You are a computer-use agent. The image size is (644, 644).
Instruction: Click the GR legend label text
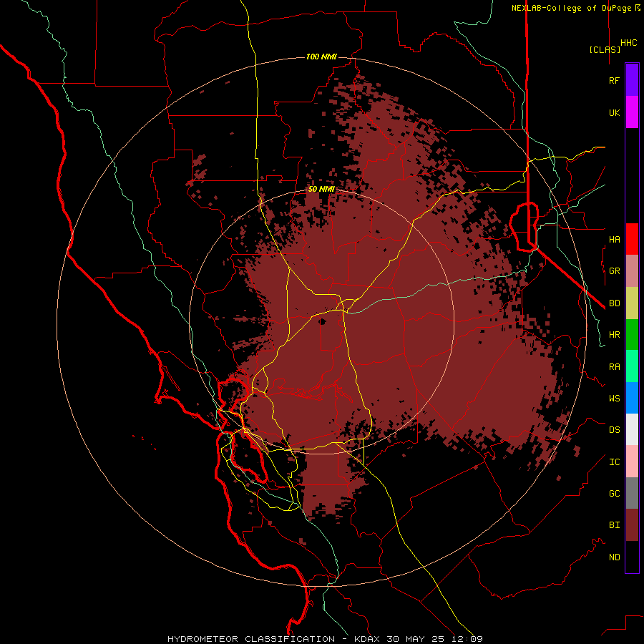[x=615, y=271]
